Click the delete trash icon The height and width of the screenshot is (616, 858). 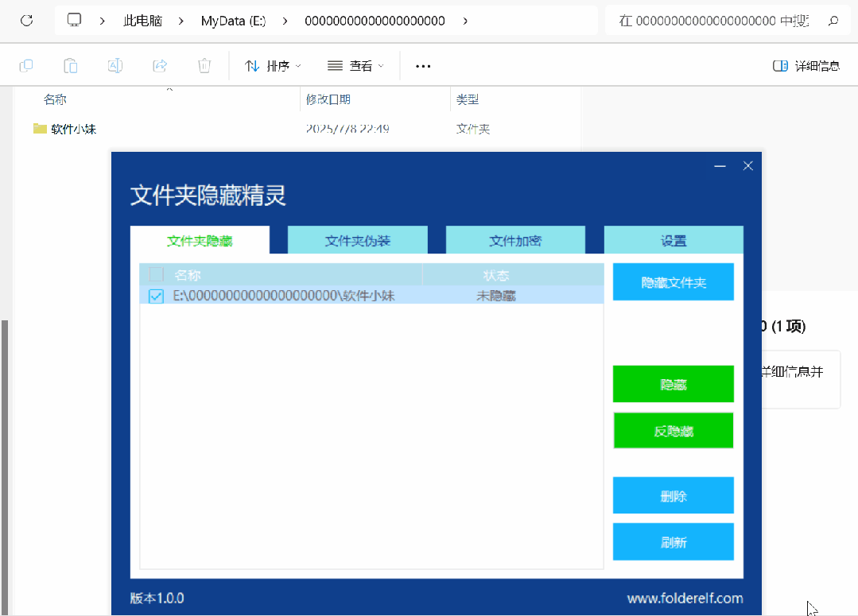(204, 66)
